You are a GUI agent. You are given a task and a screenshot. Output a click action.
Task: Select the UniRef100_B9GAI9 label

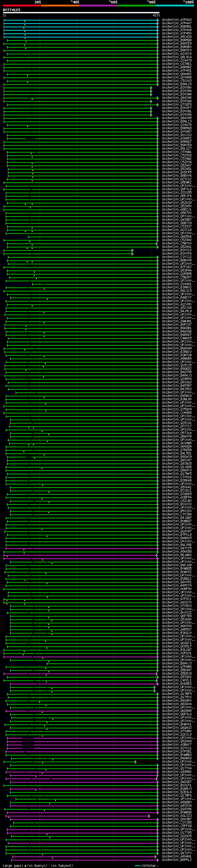coord(177,457)
